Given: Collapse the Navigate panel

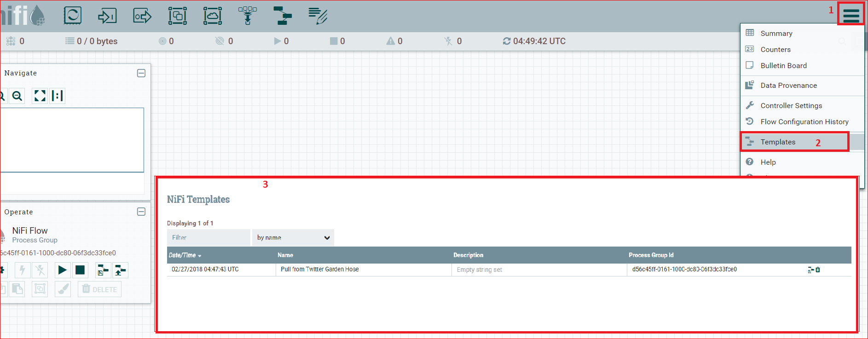Looking at the screenshot, I should coord(141,73).
